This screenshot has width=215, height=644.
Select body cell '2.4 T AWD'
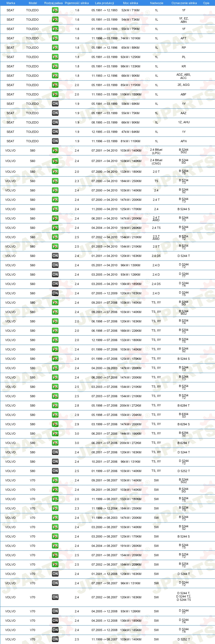pos(156,219)
